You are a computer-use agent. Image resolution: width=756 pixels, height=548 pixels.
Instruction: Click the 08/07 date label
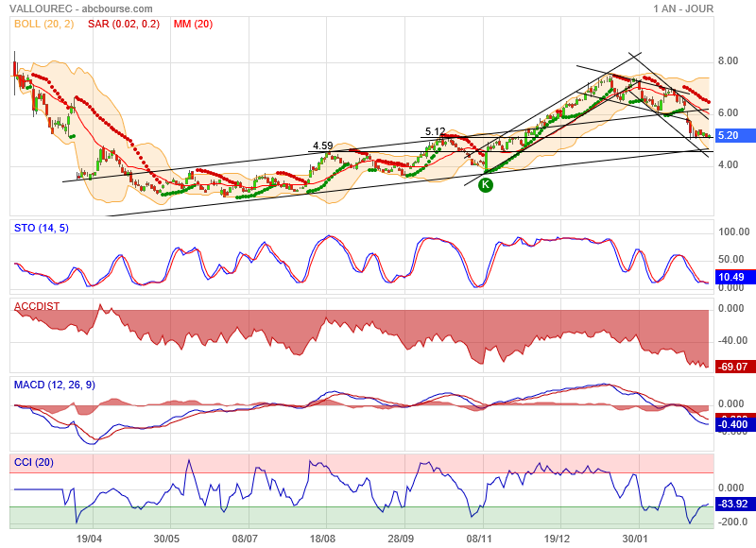point(245,539)
